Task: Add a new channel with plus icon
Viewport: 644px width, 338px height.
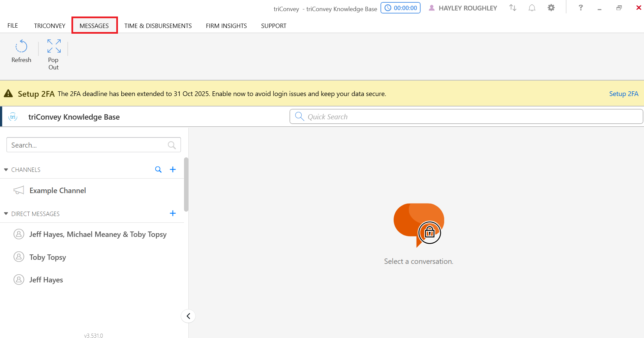Action: pos(173,170)
